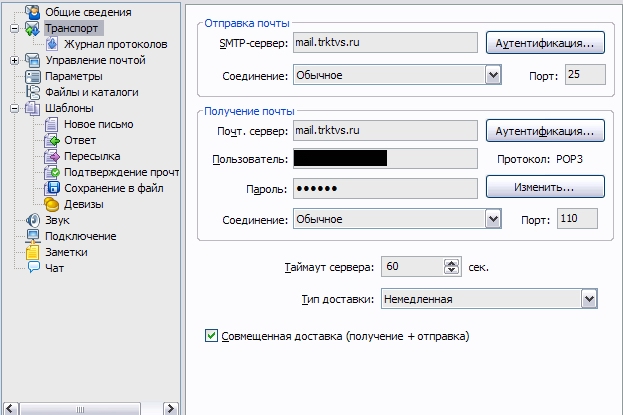Image resolution: width=623 pixels, height=415 pixels.
Task: Toggle the Совмещенная доставка checkbox
Action: tap(210, 336)
